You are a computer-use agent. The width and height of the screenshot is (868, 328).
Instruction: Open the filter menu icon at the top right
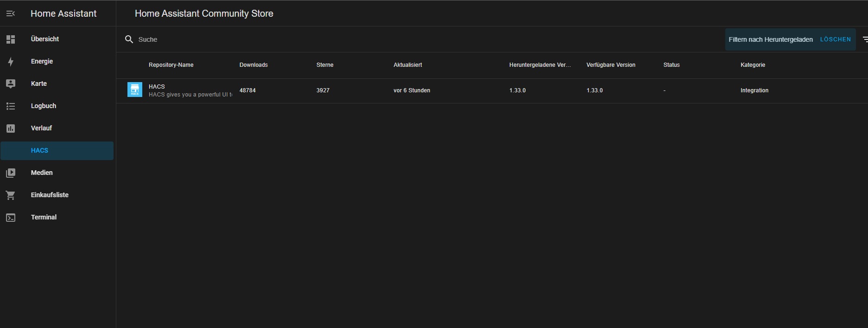[x=865, y=39]
